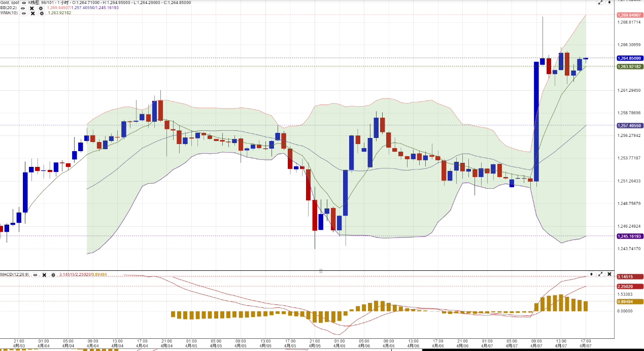Click the tall blue breakout candle at 09:00 4月/07
Viewport: 644px width, 351px height.
pyautogui.click(x=536, y=122)
